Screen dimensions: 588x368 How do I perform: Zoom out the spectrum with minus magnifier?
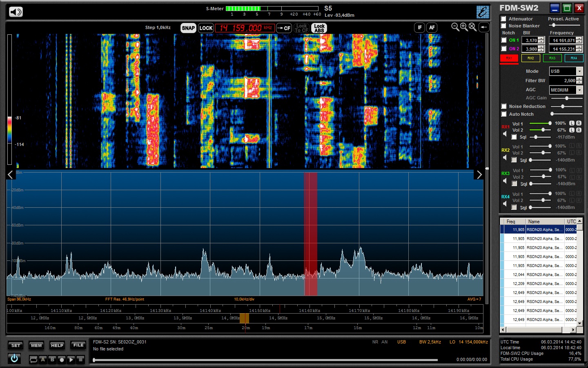[x=455, y=27]
